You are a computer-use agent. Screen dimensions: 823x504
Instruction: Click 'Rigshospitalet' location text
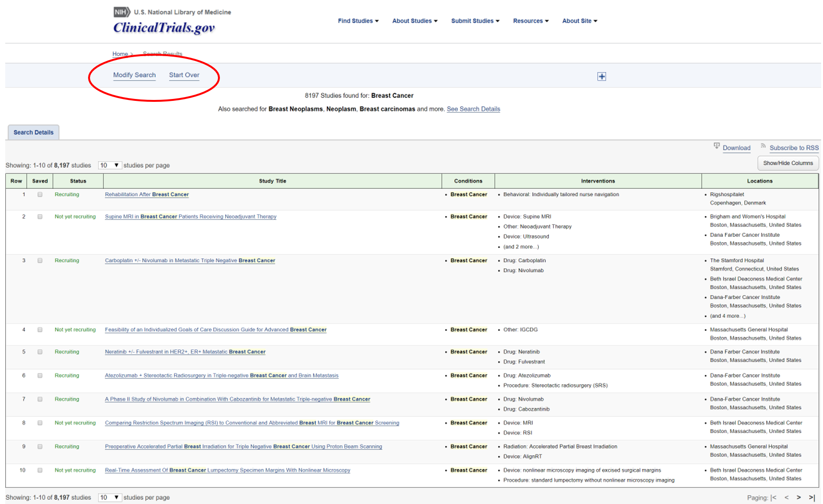point(727,195)
